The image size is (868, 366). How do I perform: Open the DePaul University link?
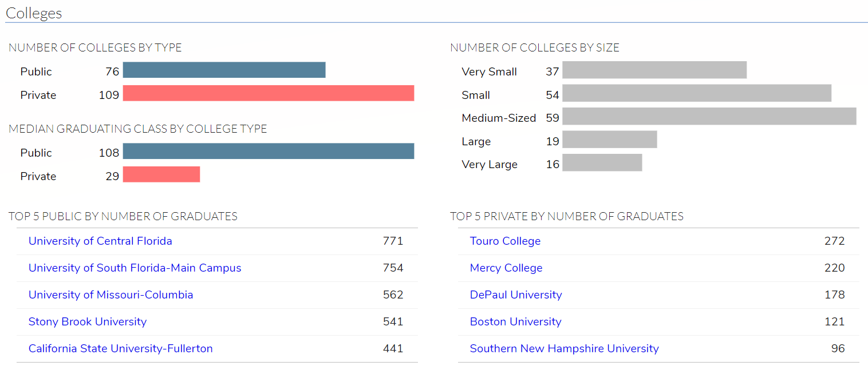pos(516,295)
